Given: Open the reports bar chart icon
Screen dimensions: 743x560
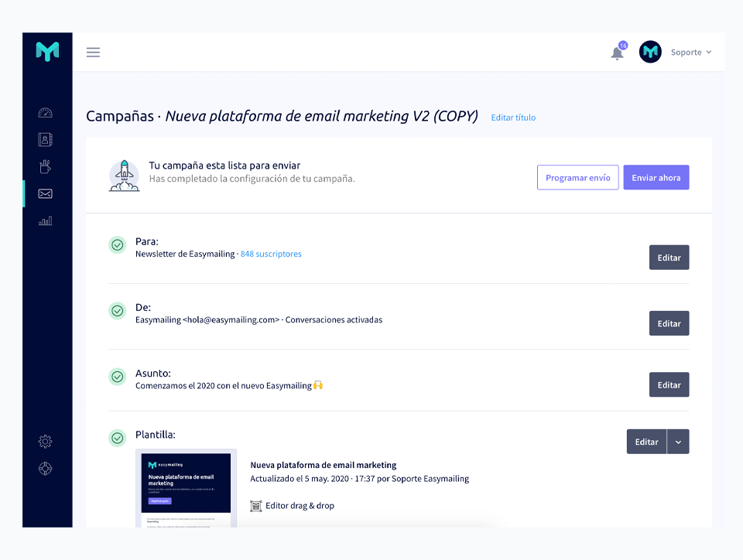Looking at the screenshot, I should 46,220.
